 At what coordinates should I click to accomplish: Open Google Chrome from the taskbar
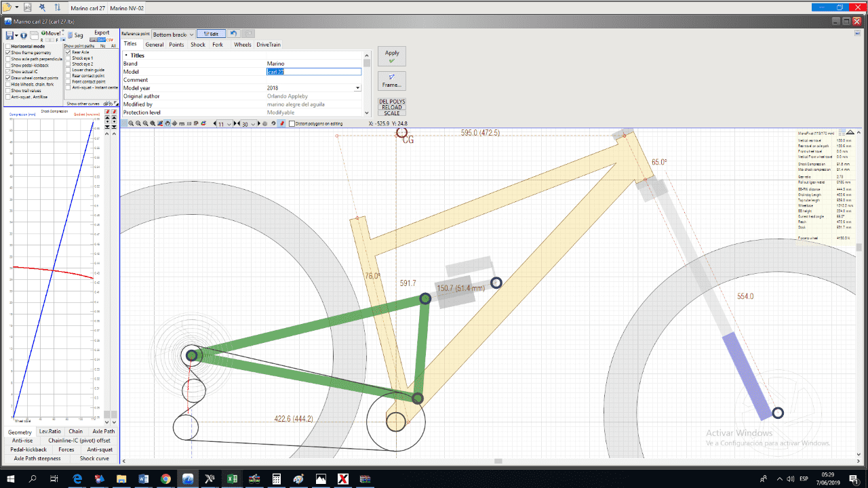coord(165,479)
